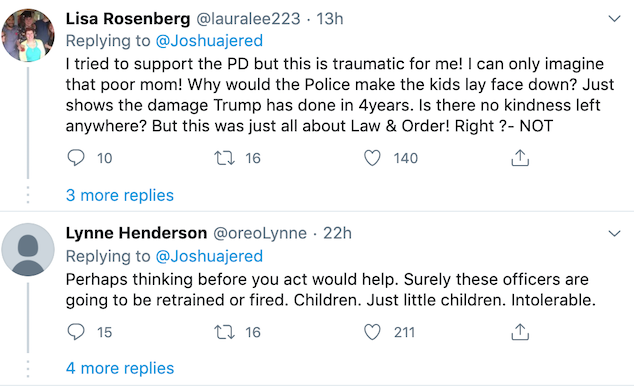Viewport: 634px width, 386px height.
Task: Open @Joshuajered mention in Lisa's tweet
Action: 209,41
